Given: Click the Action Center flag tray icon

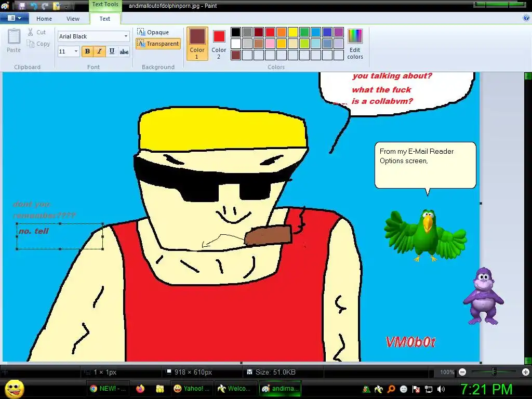Looking at the screenshot, I should click(416, 389).
